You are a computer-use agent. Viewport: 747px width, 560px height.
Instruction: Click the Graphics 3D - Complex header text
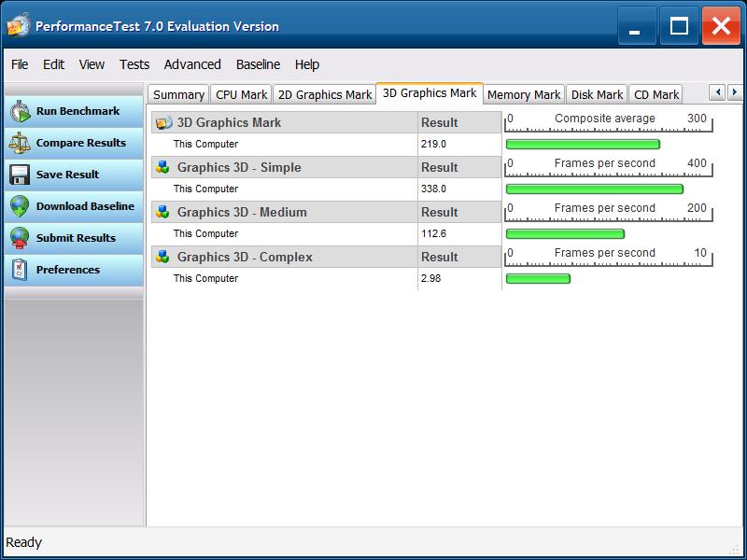[x=245, y=258]
